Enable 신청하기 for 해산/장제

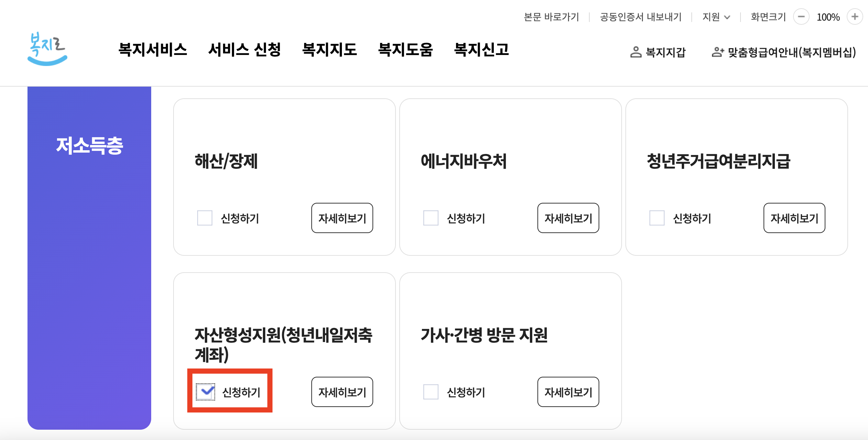point(205,218)
